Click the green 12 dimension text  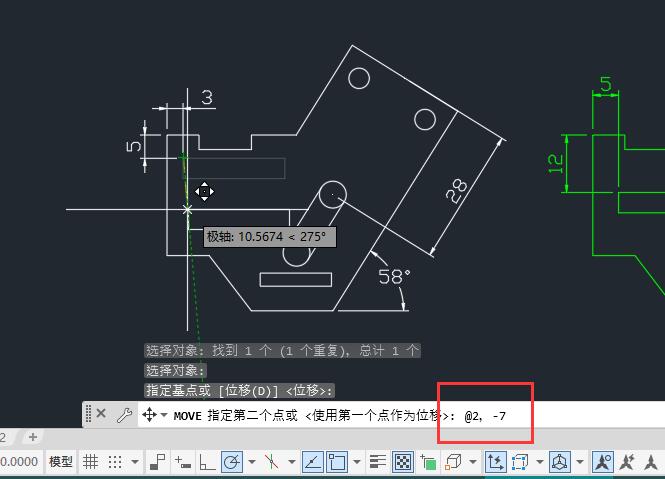556,163
